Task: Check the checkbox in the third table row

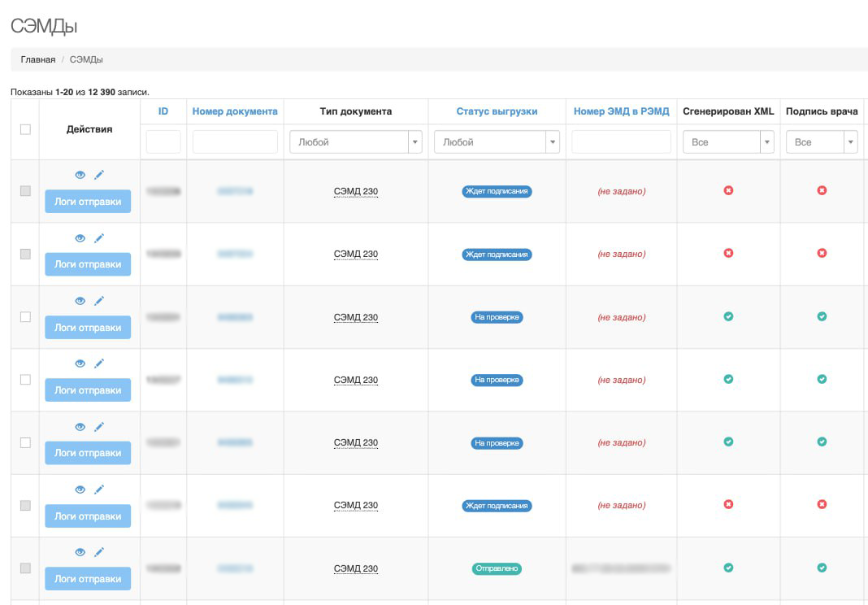Action: click(25, 317)
